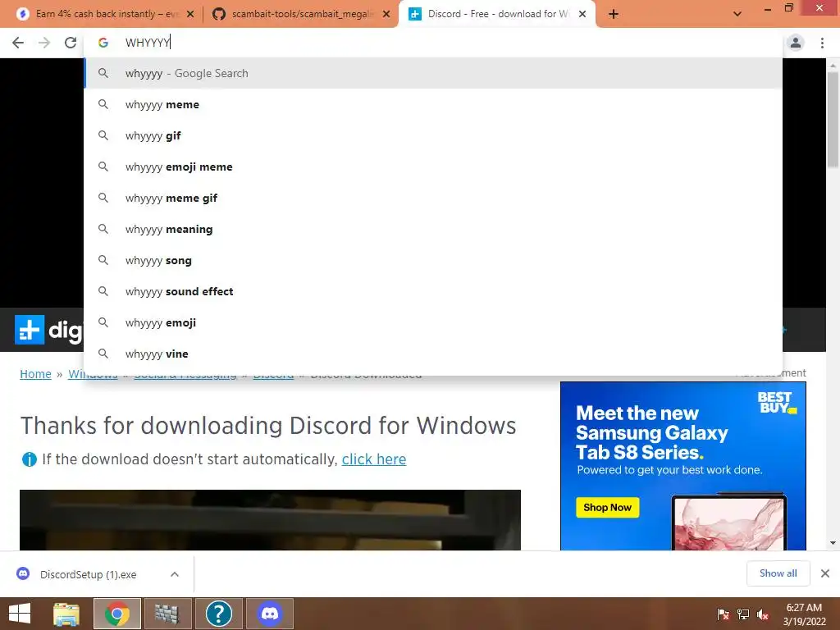Close the scambait-tools GitHub tab
The width and height of the screenshot is (840, 630).
[x=386, y=14]
